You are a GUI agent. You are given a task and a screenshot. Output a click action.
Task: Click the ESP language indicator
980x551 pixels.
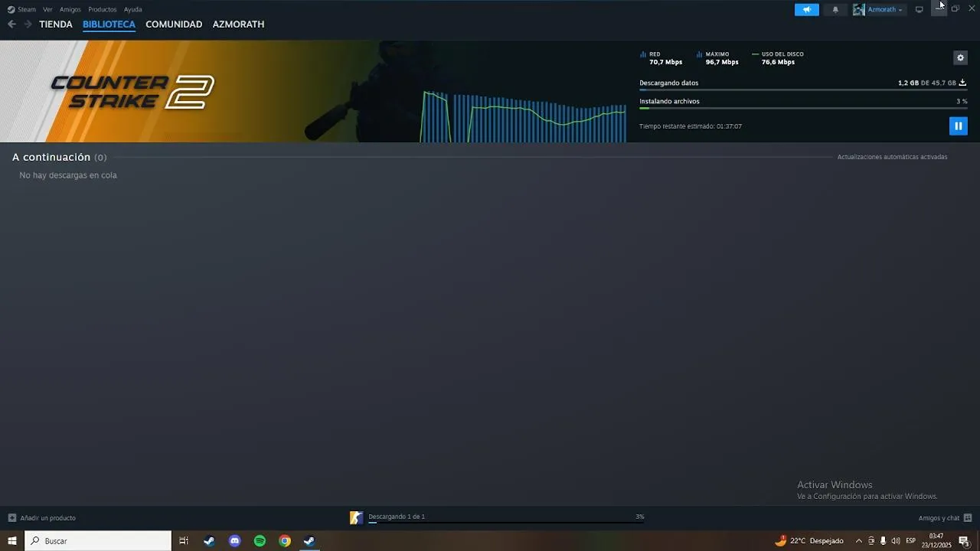(911, 541)
